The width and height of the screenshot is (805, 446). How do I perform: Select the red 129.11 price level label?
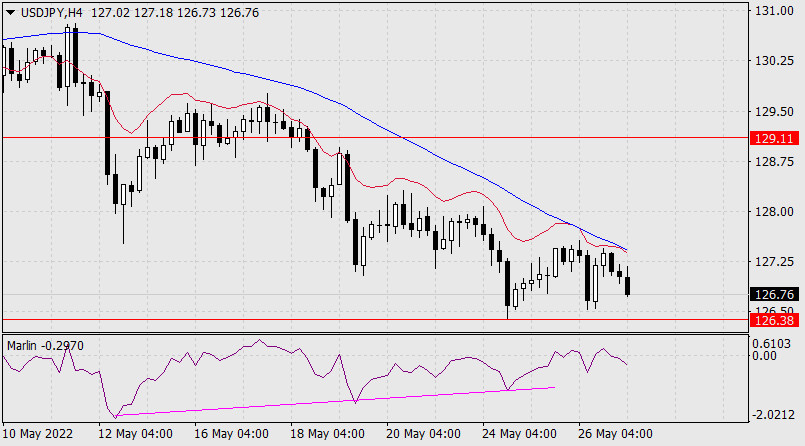(x=774, y=138)
